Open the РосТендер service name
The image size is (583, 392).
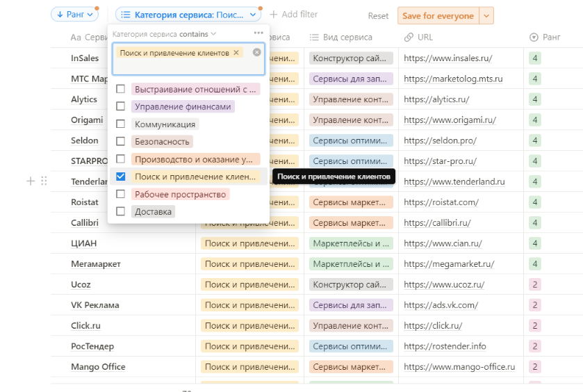click(x=92, y=347)
